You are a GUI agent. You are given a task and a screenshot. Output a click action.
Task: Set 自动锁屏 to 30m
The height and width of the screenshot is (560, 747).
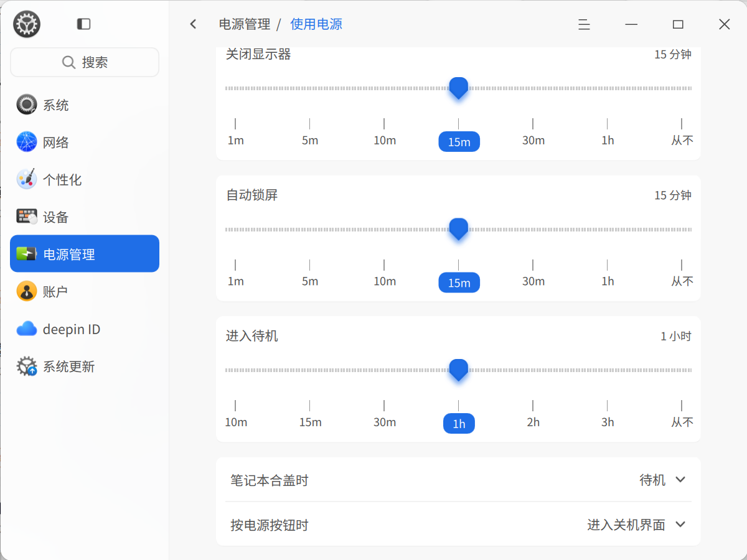tap(533, 281)
